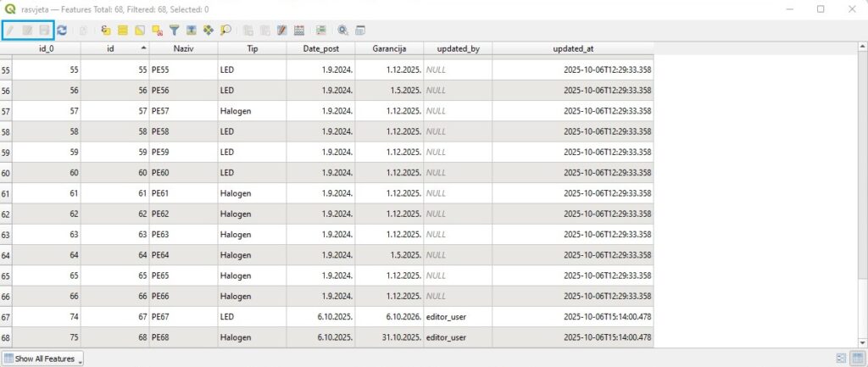
Task: Click editor_user cell in row PE68
Action: 459,337
